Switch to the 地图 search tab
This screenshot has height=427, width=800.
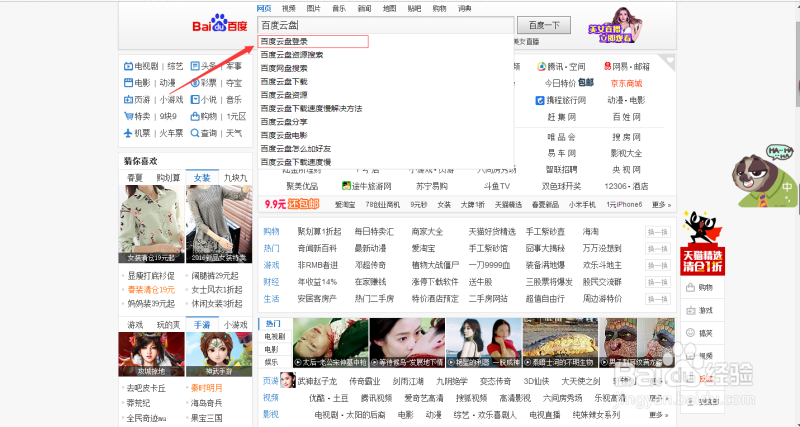point(389,8)
